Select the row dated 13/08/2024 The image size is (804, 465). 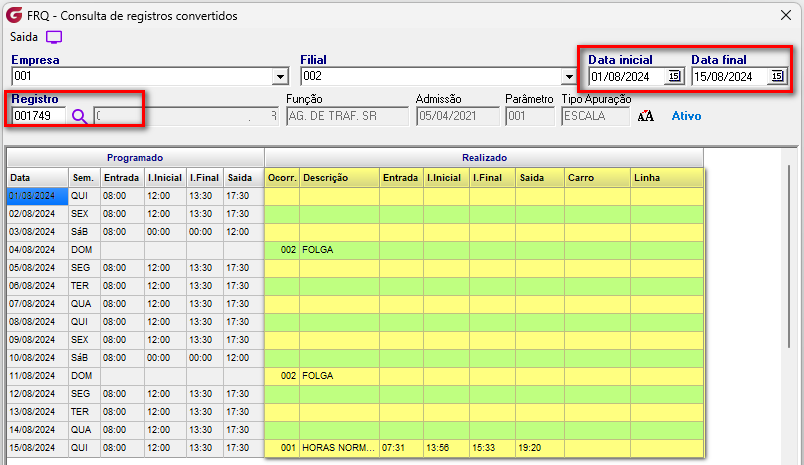click(x=355, y=412)
